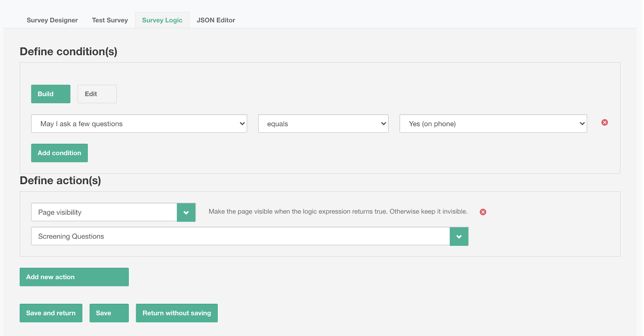
Task: Click the Add new action button
Action: pyautogui.click(x=74, y=277)
